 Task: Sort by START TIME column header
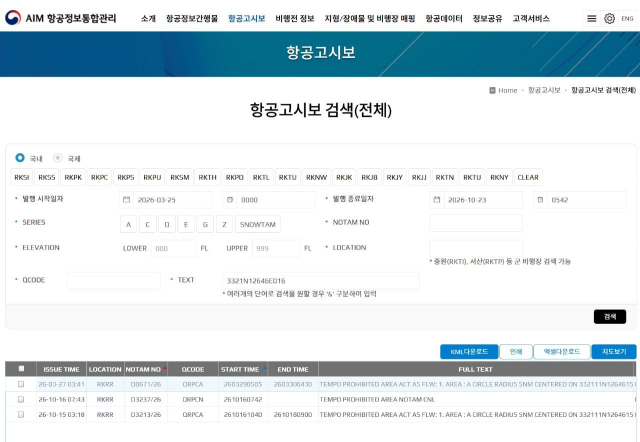tap(243, 369)
